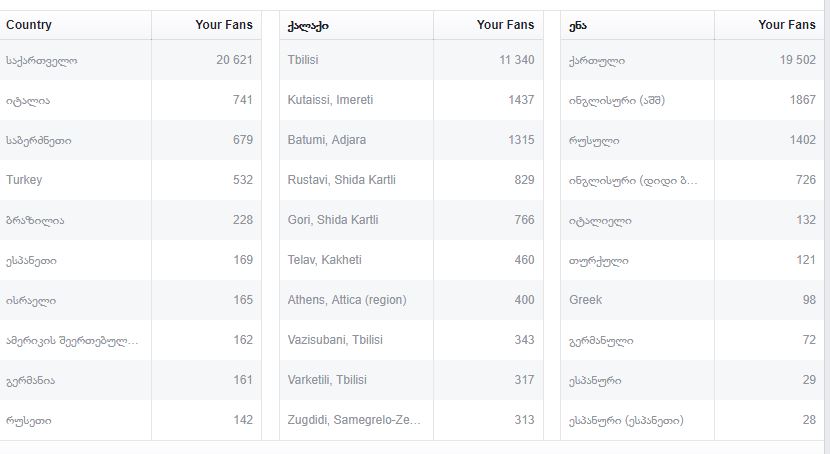The height and width of the screenshot is (454, 830).
Task: Click the 19 502 fans value
Action: click(x=798, y=60)
